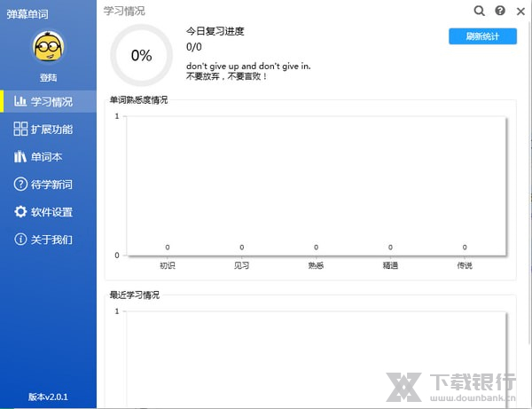Select the 学习情况 bar chart icon
This screenshot has width=532, height=409.
pyautogui.click(x=20, y=101)
